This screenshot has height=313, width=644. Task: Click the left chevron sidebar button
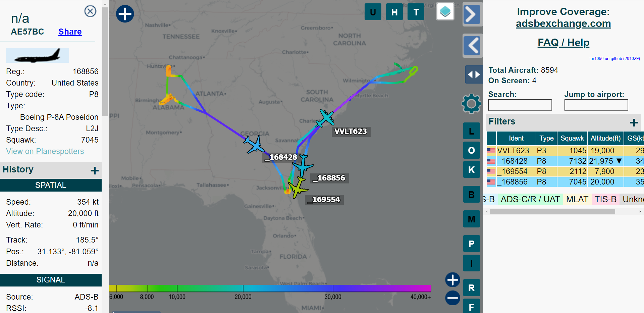(x=472, y=45)
